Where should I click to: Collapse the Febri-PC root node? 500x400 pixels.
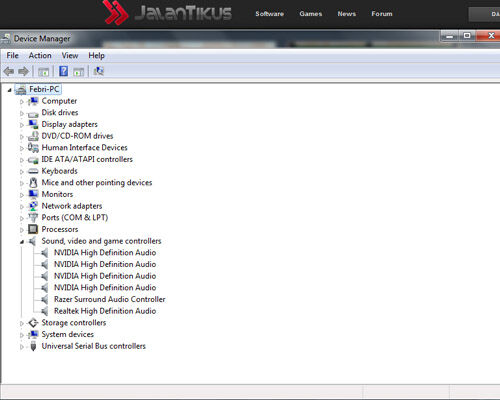pyautogui.click(x=9, y=90)
